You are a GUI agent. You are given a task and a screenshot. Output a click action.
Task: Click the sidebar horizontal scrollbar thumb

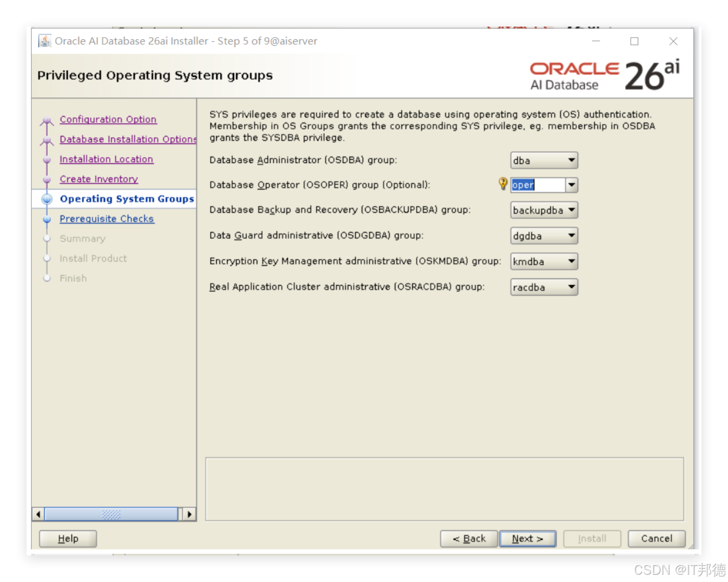point(111,515)
